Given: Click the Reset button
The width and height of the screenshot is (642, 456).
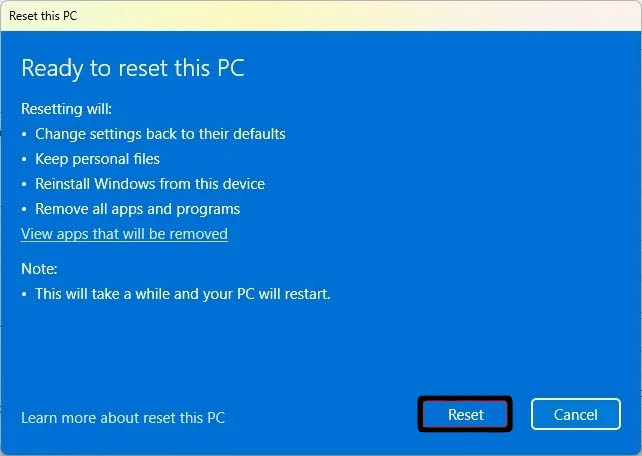Looking at the screenshot, I should point(465,414).
